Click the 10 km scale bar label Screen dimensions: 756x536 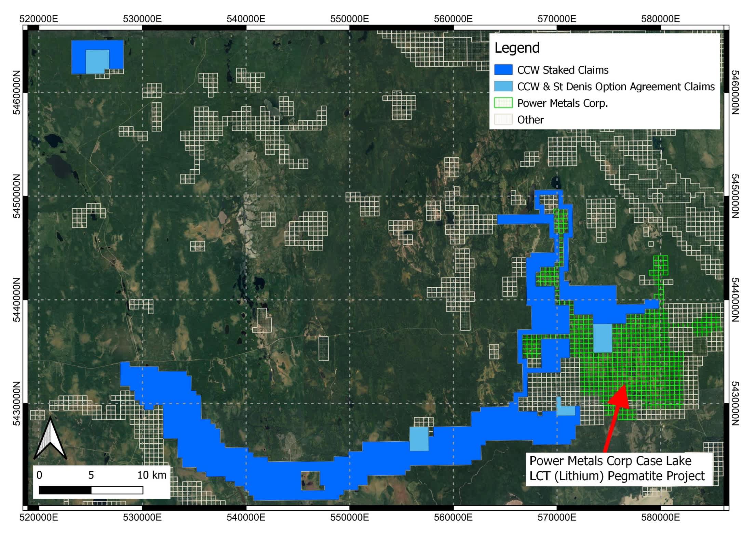click(x=152, y=475)
